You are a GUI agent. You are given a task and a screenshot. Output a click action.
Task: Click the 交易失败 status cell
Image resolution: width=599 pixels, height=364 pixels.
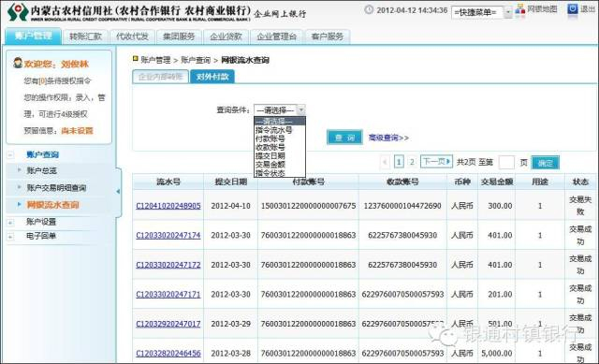pos(580,206)
